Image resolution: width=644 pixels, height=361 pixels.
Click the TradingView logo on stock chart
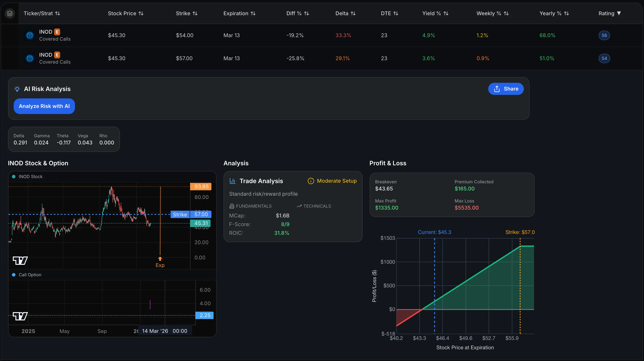pyautogui.click(x=20, y=261)
